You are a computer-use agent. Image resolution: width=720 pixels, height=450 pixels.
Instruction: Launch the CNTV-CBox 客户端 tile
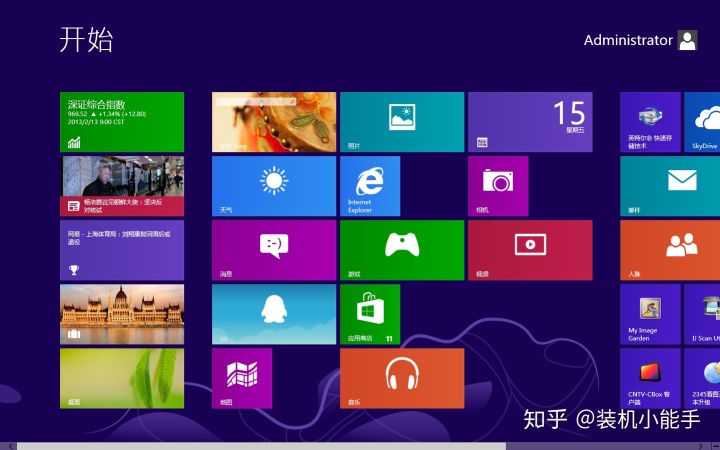[650, 378]
